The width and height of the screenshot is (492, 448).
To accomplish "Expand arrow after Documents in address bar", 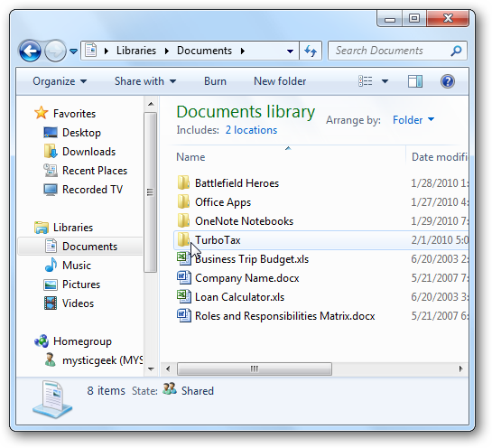I will click(x=243, y=51).
